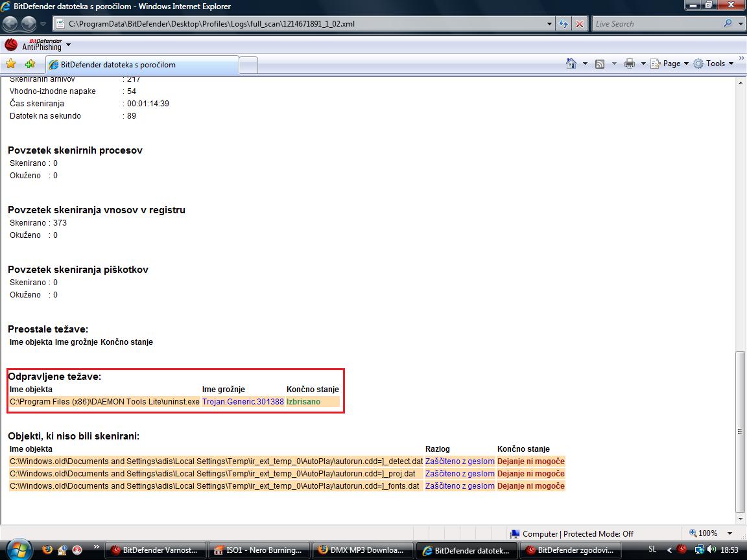The image size is (747, 560).
Task: Open the Page menu
Action: point(669,64)
